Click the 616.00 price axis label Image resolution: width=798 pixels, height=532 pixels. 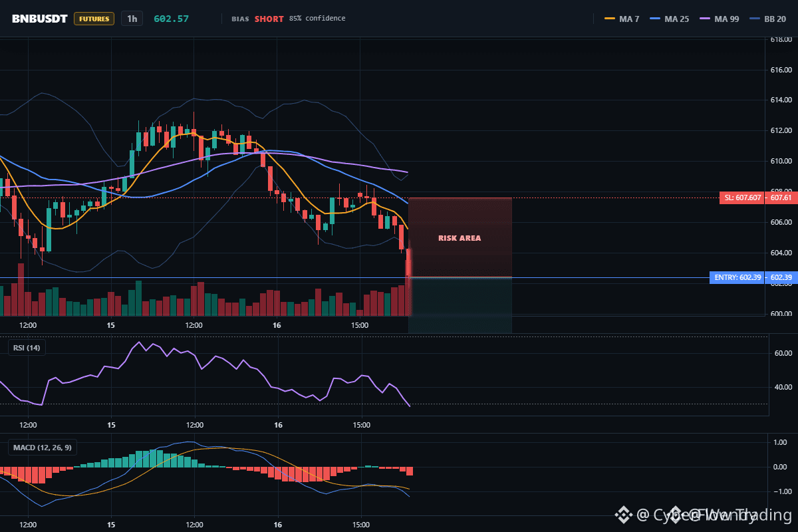click(x=781, y=70)
